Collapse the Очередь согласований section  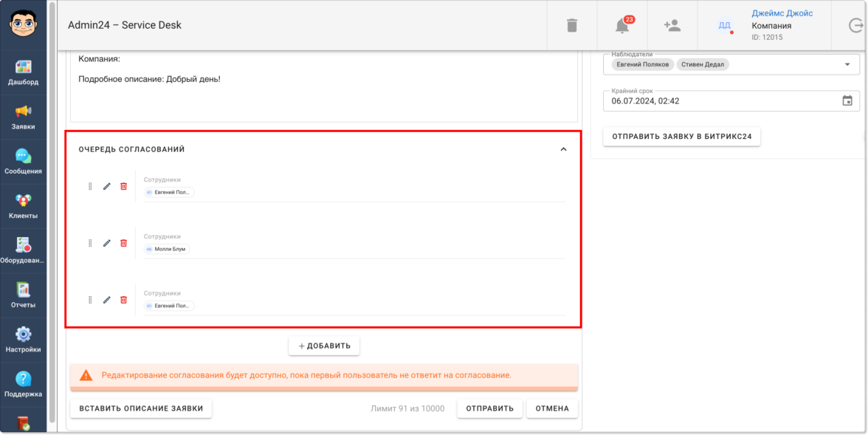[564, 149]
